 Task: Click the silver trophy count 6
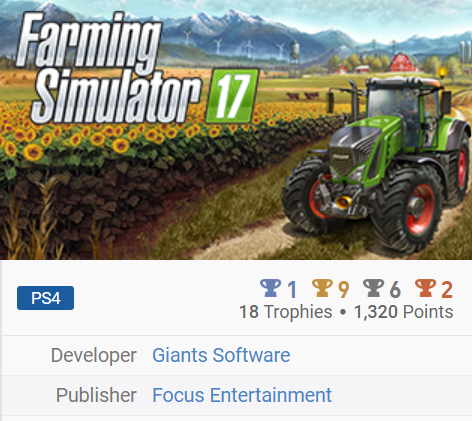(395, 289)
